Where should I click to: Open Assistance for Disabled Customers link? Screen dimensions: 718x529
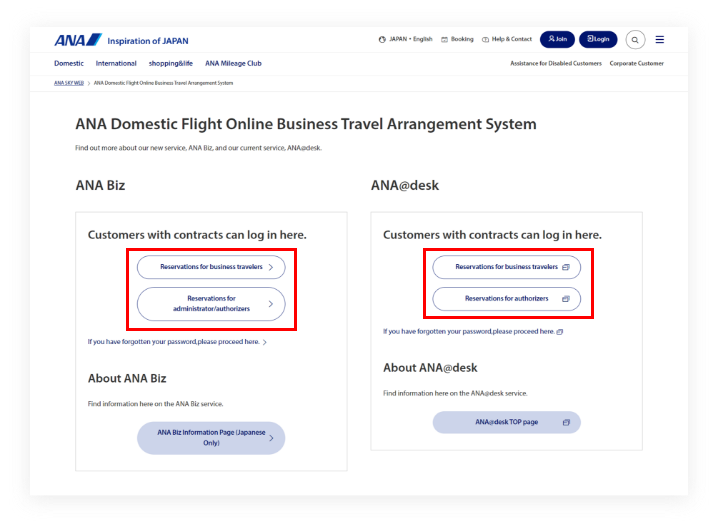[x=556, y=63]
